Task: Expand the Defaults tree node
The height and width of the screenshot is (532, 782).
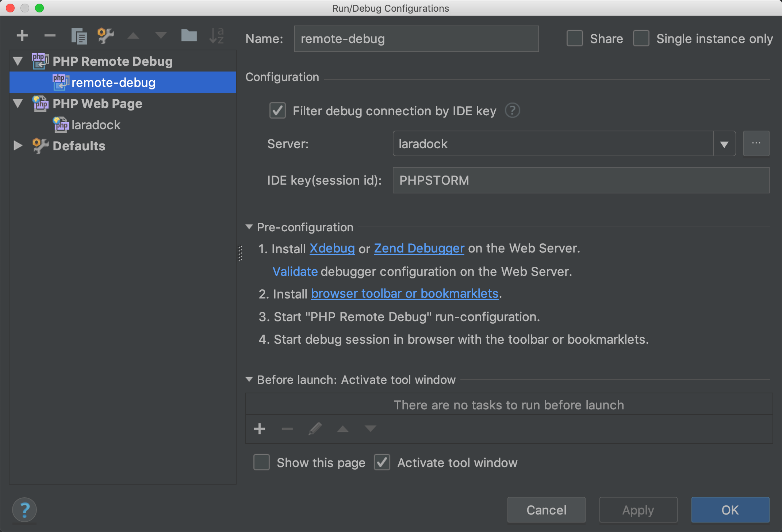Action: pyautogui.click(x=18, y=146)
